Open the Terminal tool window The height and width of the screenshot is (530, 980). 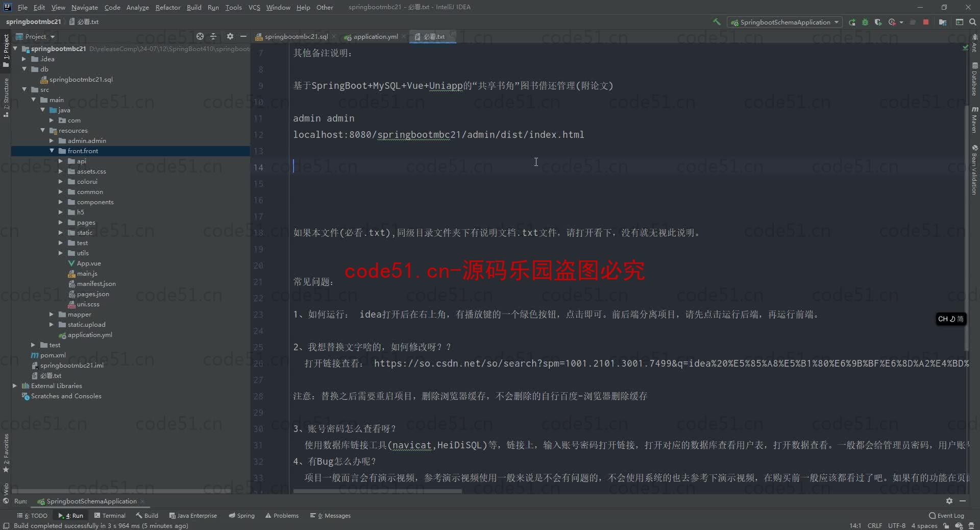coord(110,515)
